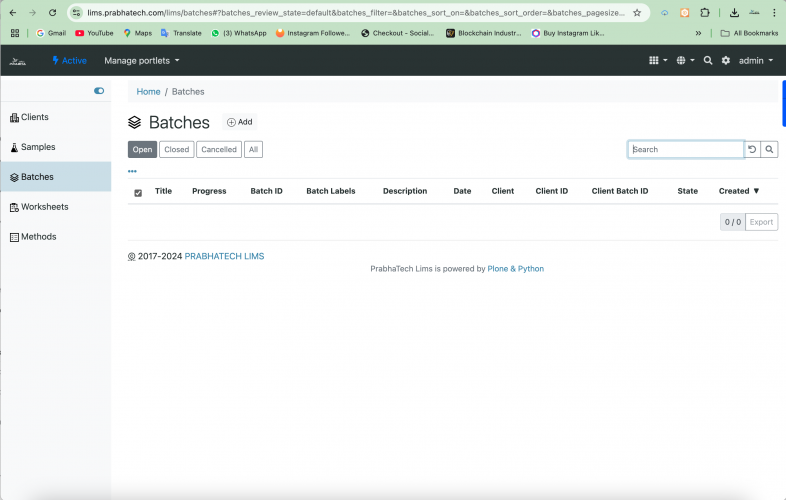Open Chrome three-dot menu
The image size is (786, 500).
[x=774, y=13]
